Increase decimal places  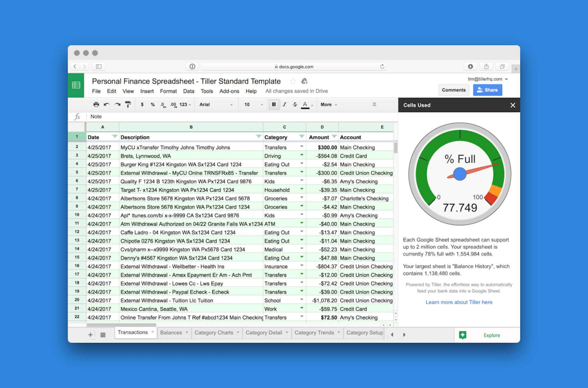pyautogui.click(x=173, y=105)
